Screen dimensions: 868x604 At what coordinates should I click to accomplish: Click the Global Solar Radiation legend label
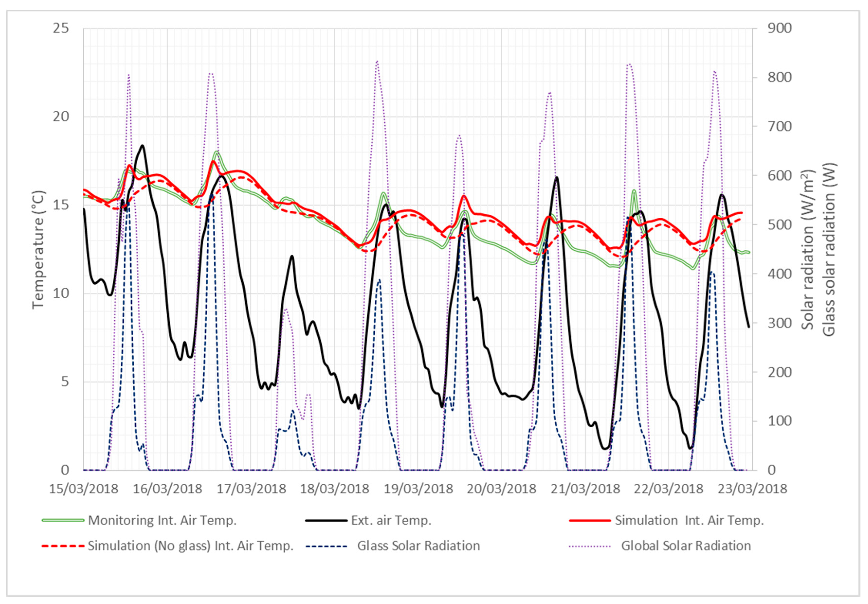(x=686, y=546)
